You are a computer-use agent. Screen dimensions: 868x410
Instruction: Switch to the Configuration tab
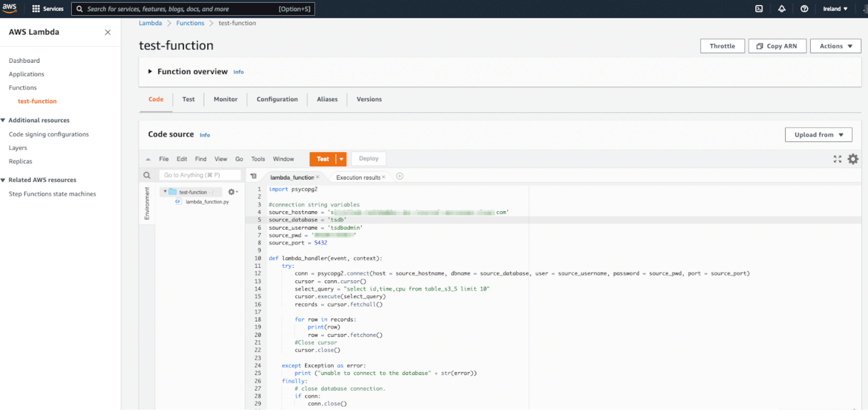point(277,99)
